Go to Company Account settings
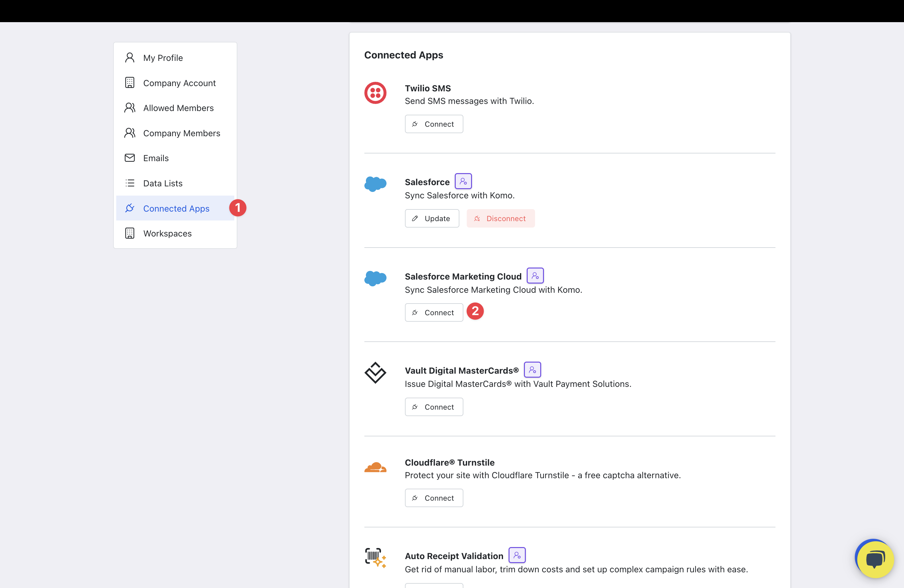This screenshot has width=904, height=588. click(x=179, y=83)
